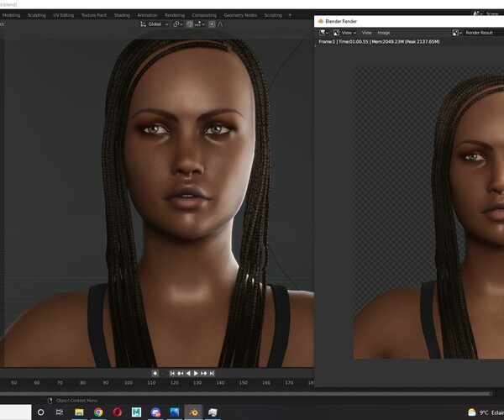Screen dimensions: 504x420
Task: Open the UV Editing workspace tab
Action: point(63,15)
